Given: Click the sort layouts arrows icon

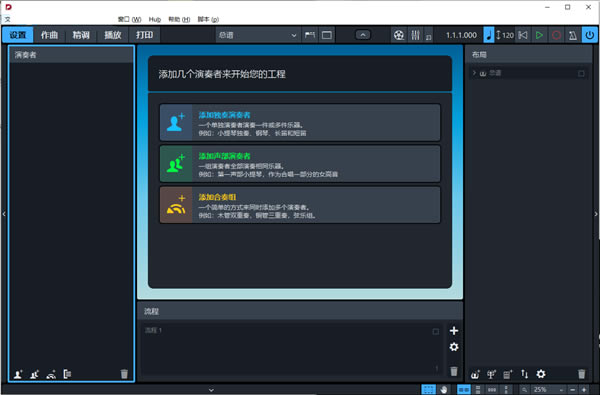Looking at the screenshot, I should [524, 374].
